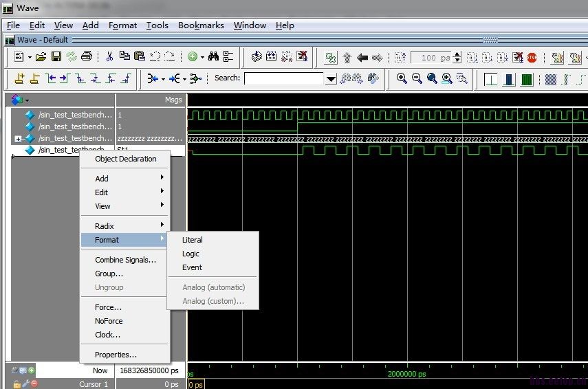Click the Zoom In magnifier icon
588x389 pixels.
[402, 78]
